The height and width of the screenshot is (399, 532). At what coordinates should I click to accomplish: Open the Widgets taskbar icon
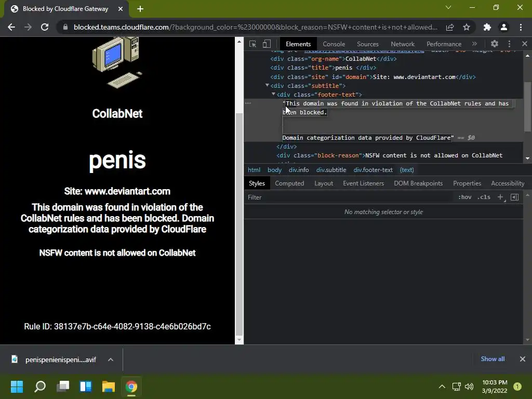coord(86,387)
